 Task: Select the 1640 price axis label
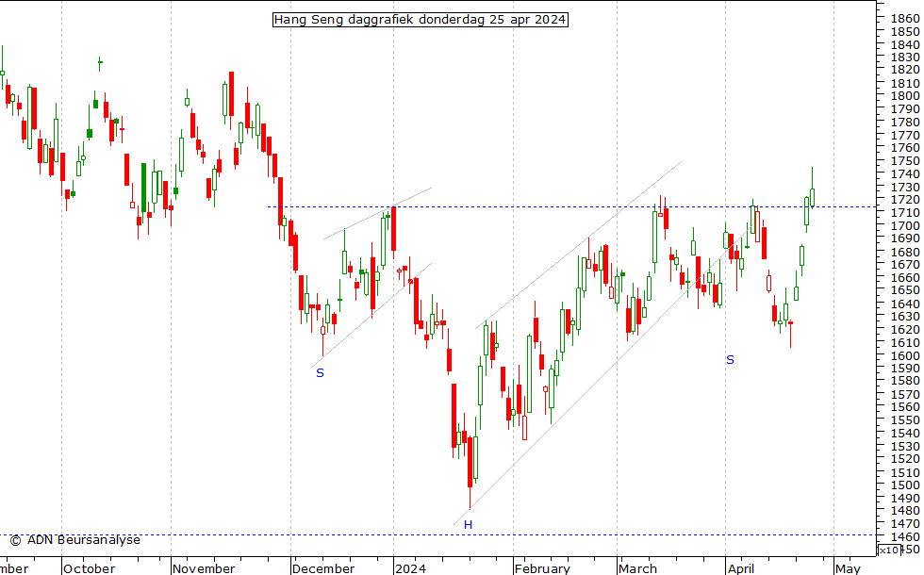(x=905, y=304)
